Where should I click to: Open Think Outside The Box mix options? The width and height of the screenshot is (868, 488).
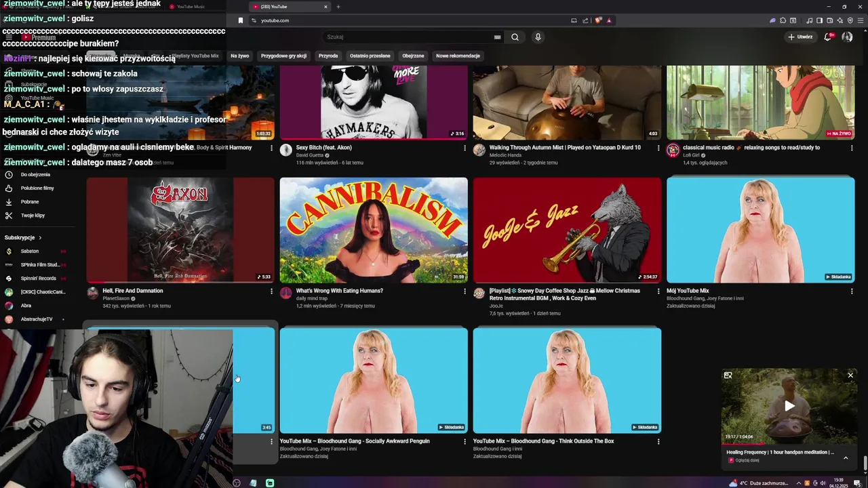tap(658, 441)
